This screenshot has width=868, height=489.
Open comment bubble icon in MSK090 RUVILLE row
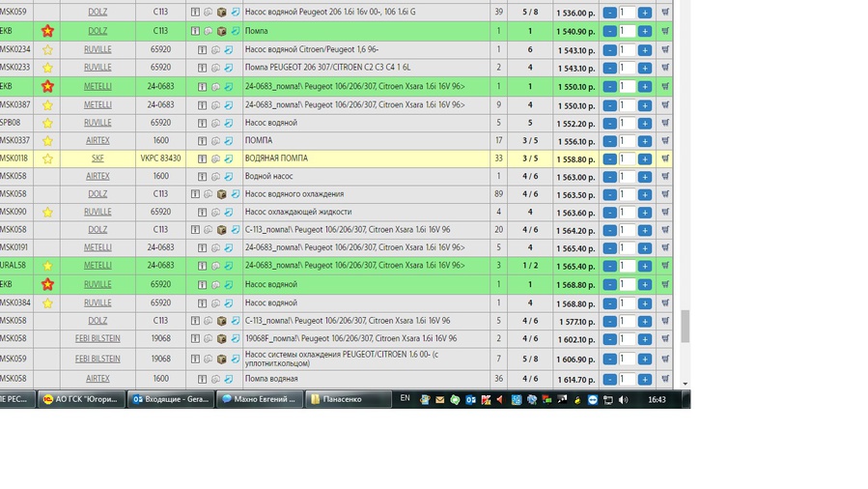(215, 212)
